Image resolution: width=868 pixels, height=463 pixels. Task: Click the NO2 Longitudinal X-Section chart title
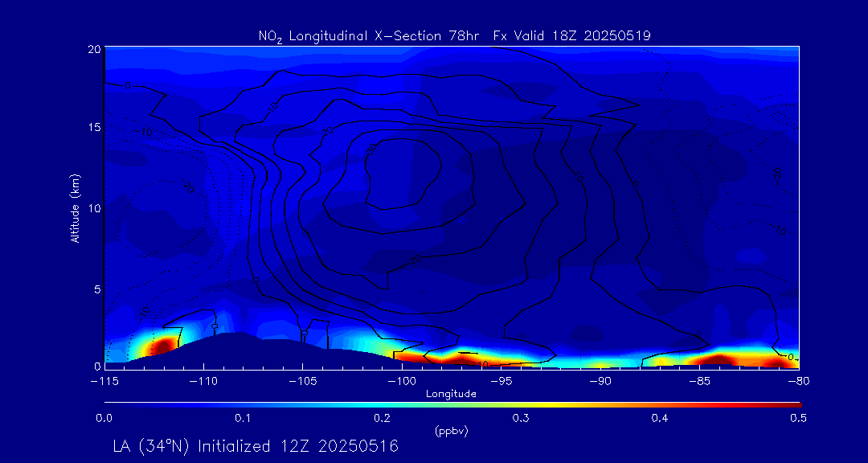click(454, 35)
